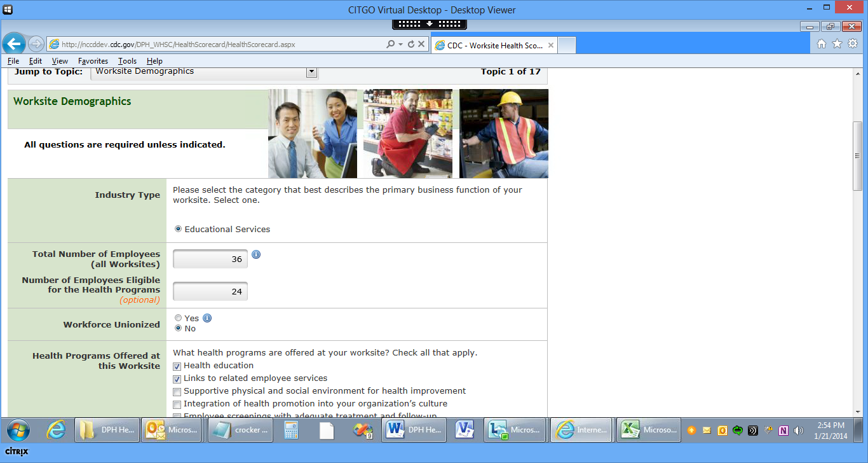Switch to the Excel taskbar item
This screenshot has width=868, height=463.
649,430
